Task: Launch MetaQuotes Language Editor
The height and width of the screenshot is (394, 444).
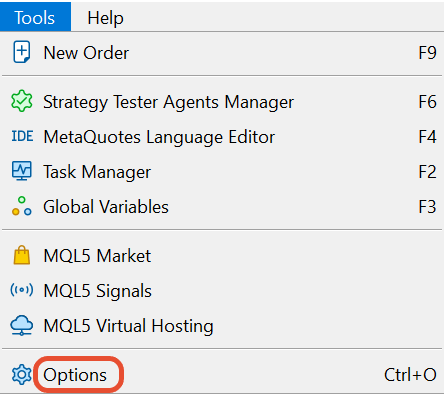Action: [222, 137]
